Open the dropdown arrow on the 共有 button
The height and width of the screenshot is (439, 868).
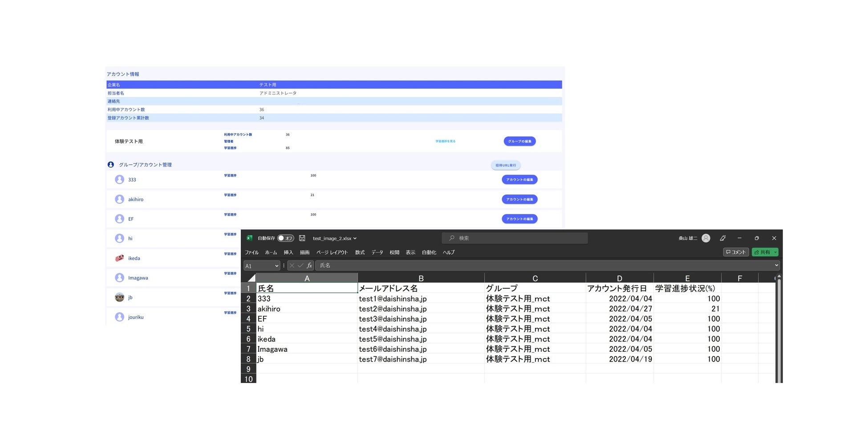pyautogui.click(x=775, y=252)
